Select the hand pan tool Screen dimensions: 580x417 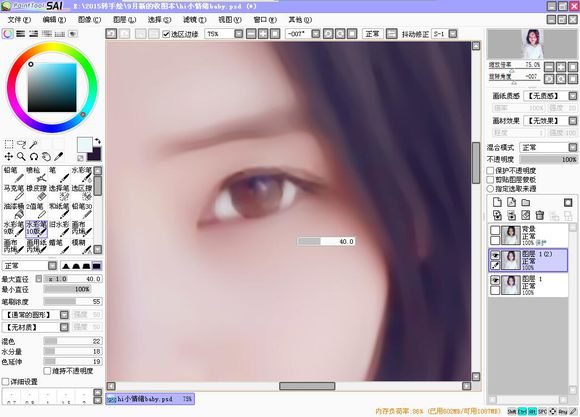46,157
